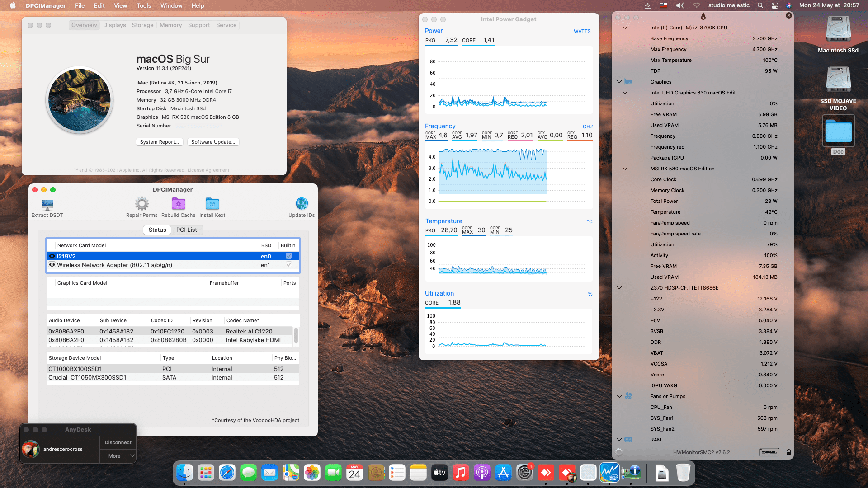The image size is (868, 488).
Task: Click Disconnect in the AnyDesk panel
Action: 118,442
